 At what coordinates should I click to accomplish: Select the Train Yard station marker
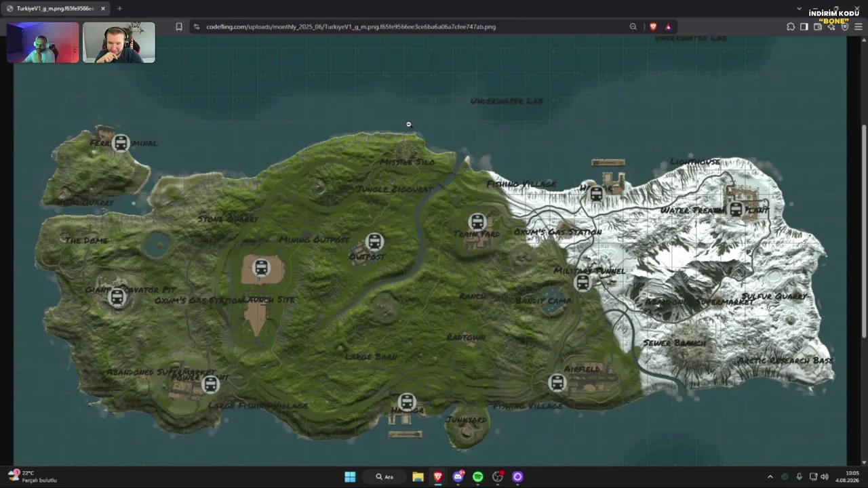[x=477, y=222]
